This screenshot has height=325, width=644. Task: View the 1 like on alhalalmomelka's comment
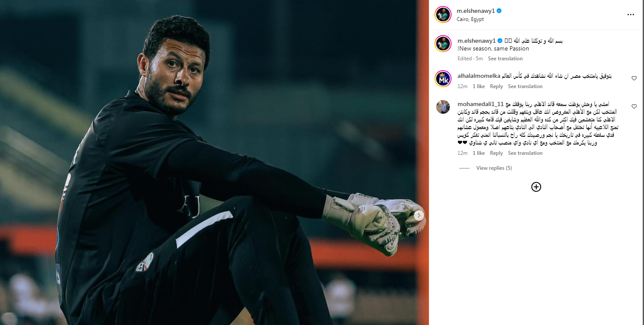[479, 86]
